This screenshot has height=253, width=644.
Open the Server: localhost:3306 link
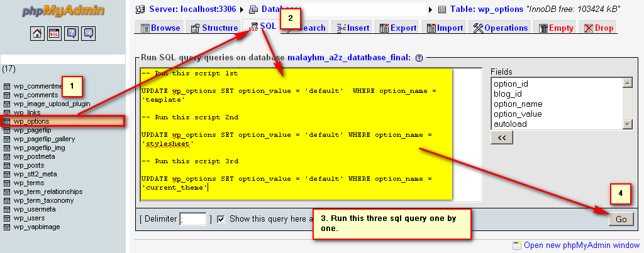[x=192, y=9]
